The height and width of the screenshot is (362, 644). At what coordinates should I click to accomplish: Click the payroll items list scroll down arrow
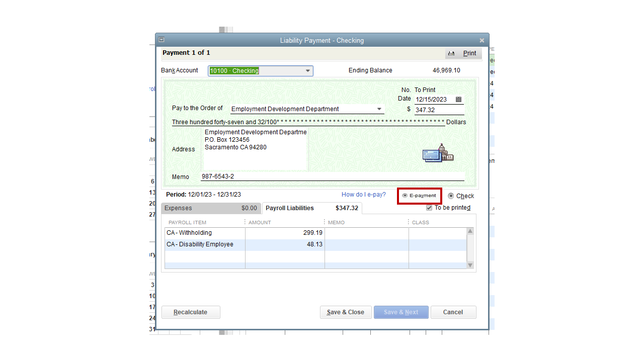[470, 265]
